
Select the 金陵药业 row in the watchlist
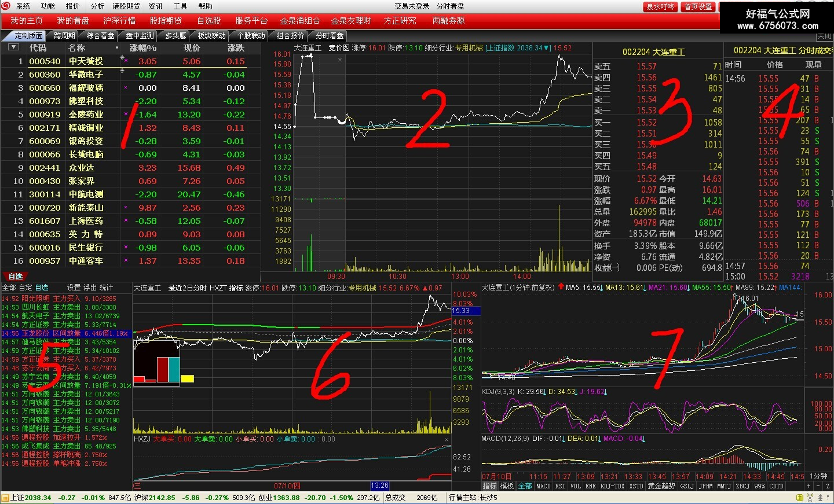click(x=124, y=115)
